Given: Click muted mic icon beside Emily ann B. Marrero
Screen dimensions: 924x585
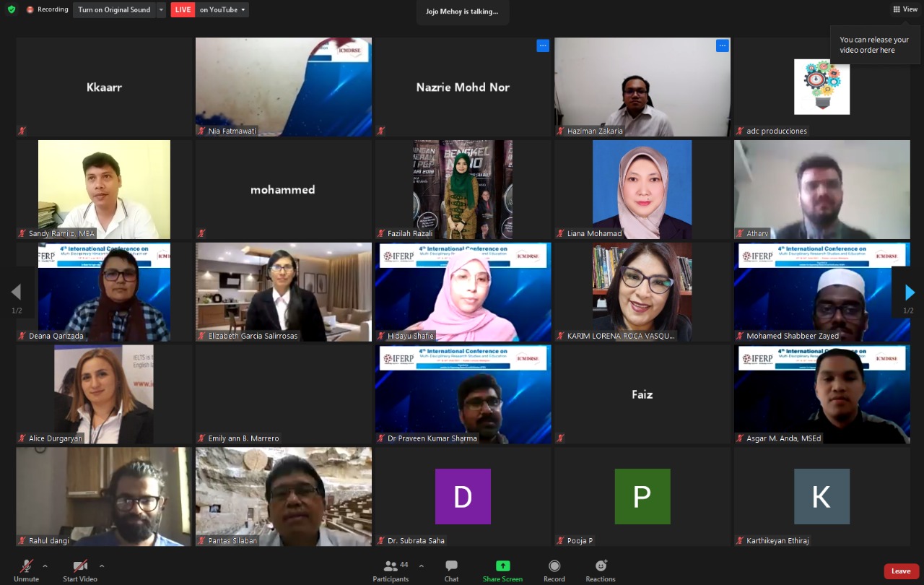Looking at the screenshot, I should [x=201, y=438].
